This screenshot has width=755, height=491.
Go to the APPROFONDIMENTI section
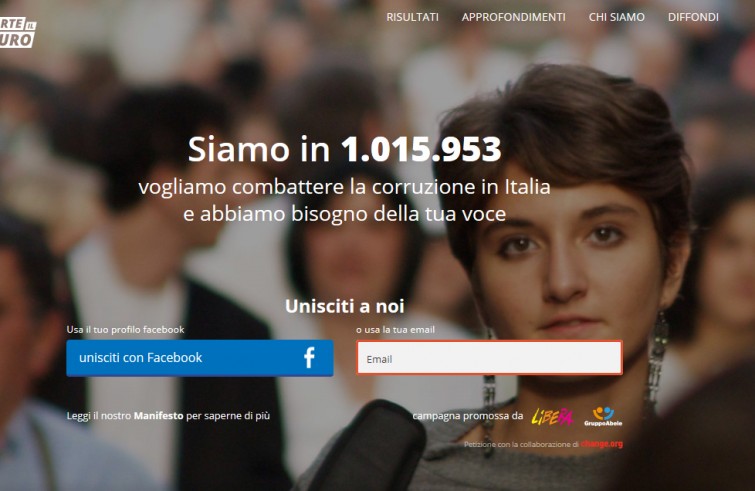(x=513, y=17)
